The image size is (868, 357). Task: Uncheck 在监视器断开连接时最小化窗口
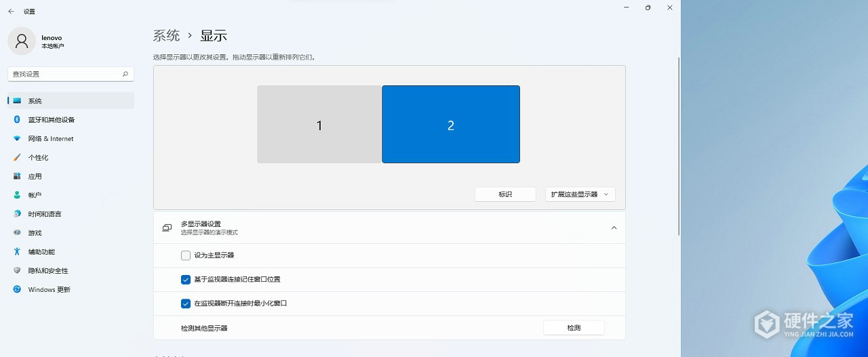click(x=186, y=303)
